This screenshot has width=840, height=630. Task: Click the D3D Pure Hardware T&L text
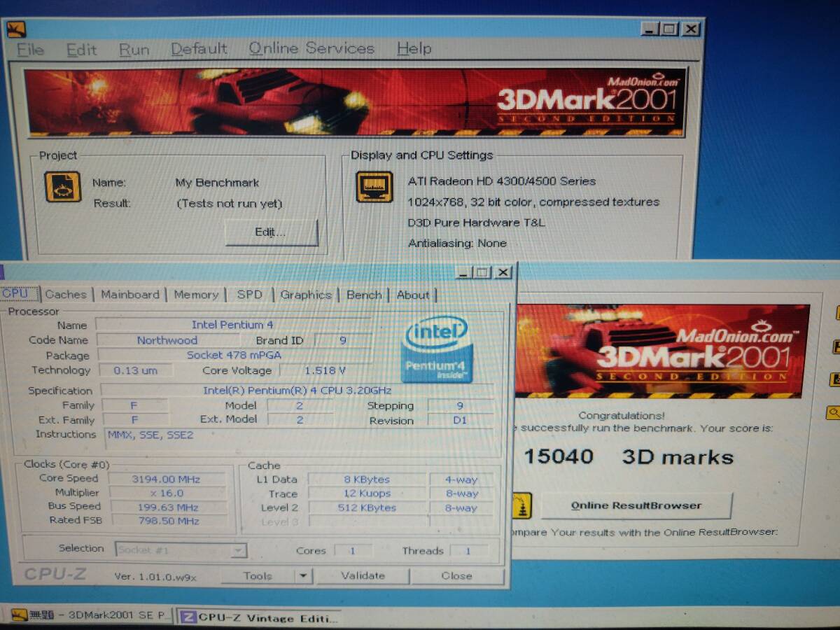476,223
